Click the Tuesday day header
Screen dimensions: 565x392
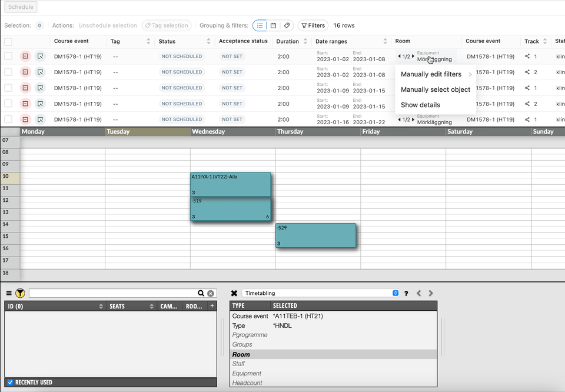pos(148,131)
